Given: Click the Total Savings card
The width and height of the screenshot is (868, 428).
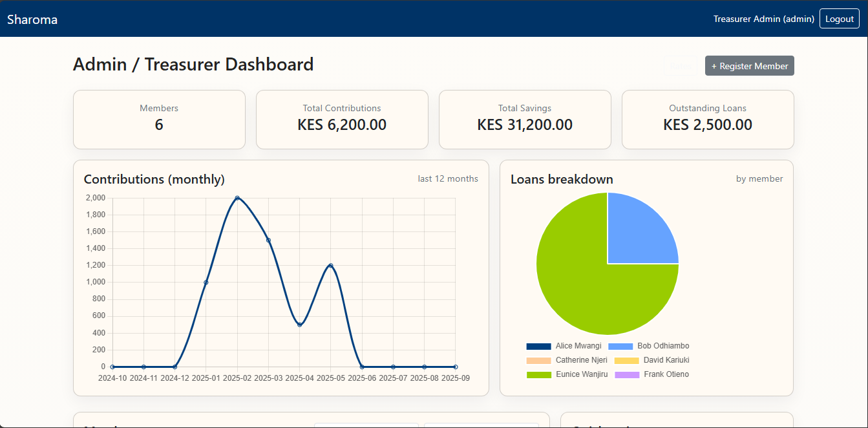Looking at the screenshot, I should 525,120.
